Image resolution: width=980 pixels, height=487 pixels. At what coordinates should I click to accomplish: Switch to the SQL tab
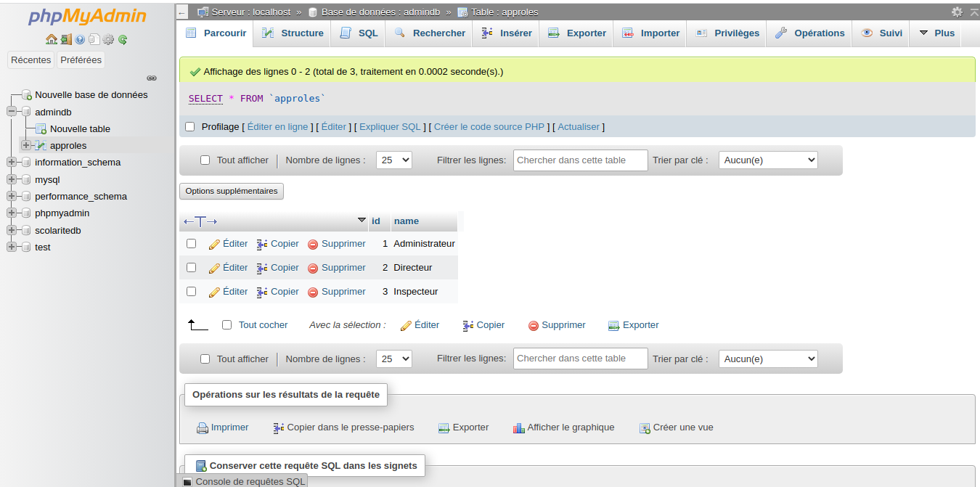359,33
